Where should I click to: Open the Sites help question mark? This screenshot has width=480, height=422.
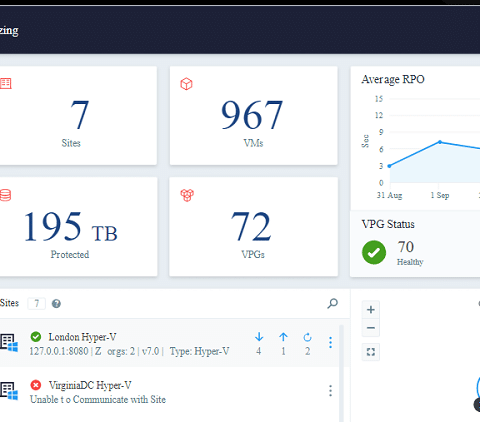click(x=56, y=304)
